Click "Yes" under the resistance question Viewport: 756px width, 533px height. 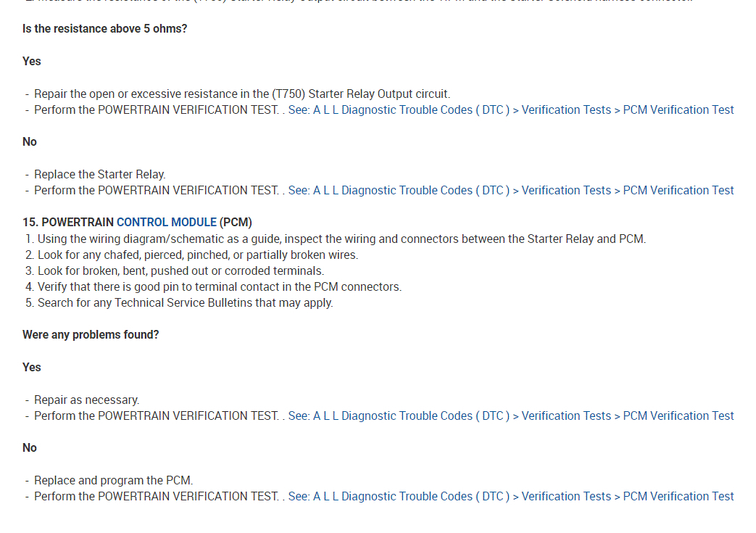coord(32,62)
